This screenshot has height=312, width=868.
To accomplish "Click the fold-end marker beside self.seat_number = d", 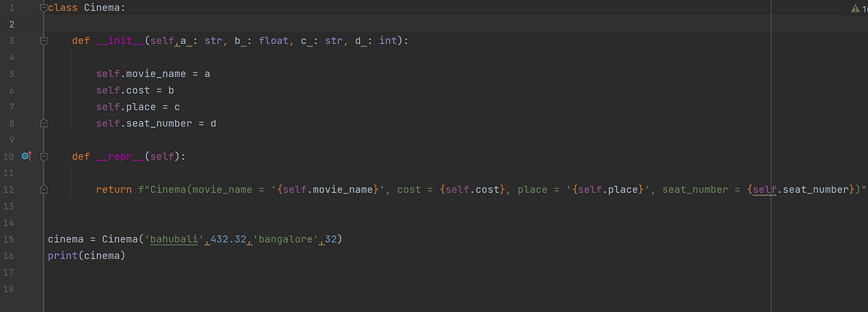I will pos(43,123).
